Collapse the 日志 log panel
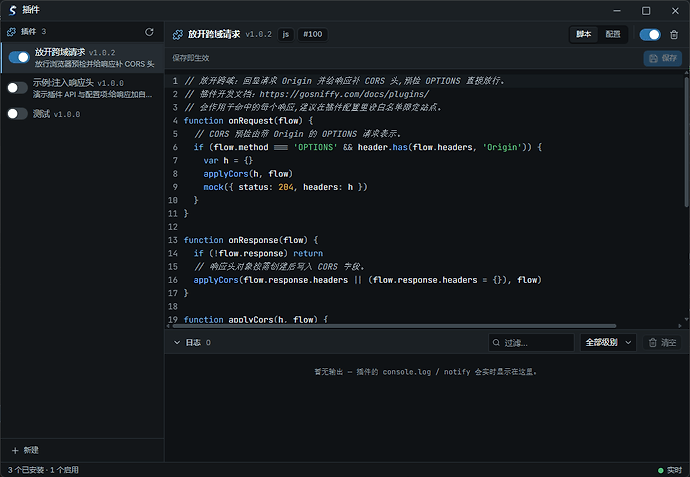 (x=177, y=342)
